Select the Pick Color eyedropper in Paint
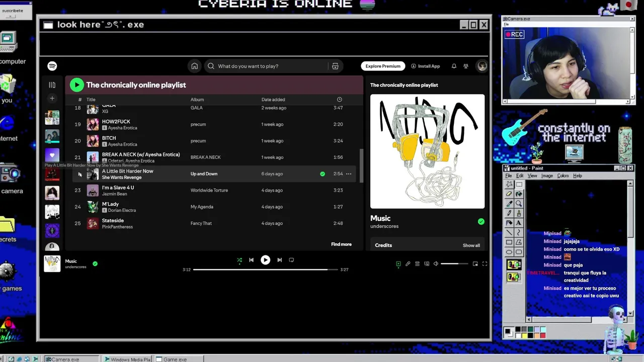The width and height of the screenshot is (644, 362). tap(509, 204)
